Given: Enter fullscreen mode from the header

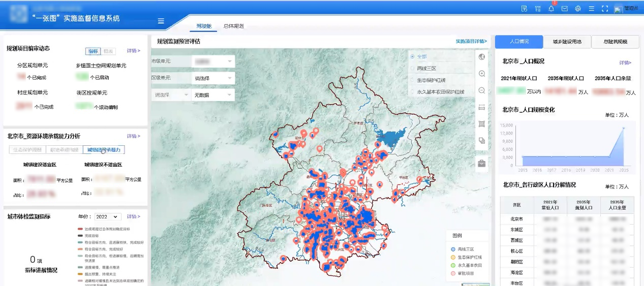Looking at the screenshot, I should pyautogui.click(x=604, y=9).
